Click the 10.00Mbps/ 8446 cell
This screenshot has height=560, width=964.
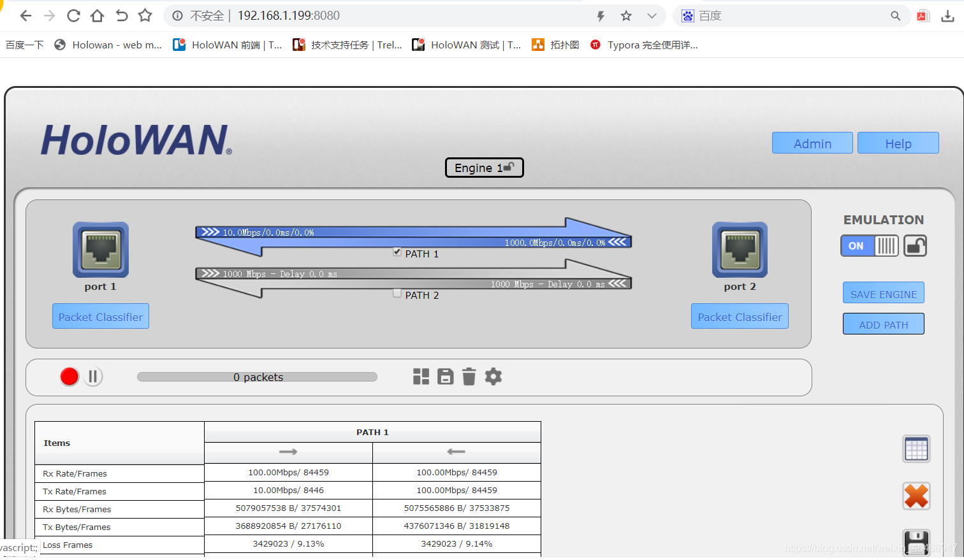pos(288,490)
